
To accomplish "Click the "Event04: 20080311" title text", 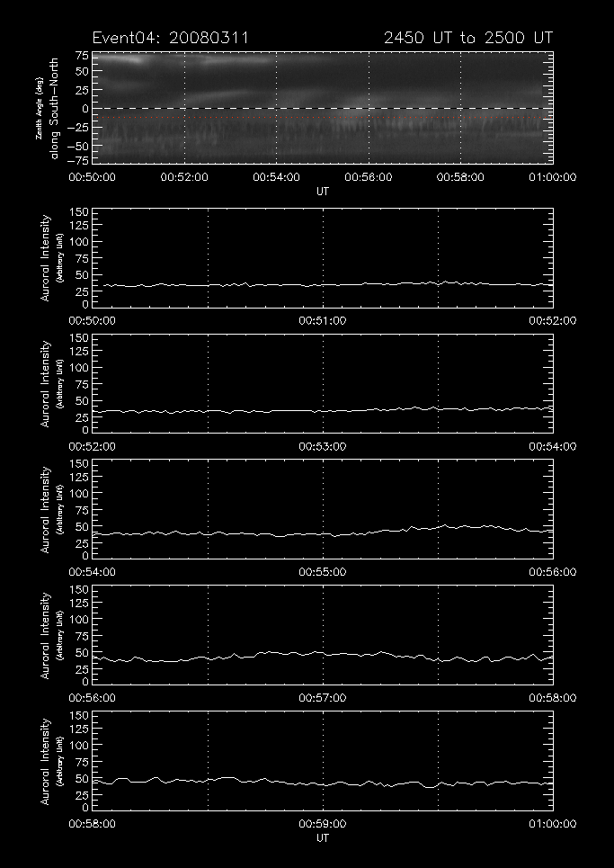I will tap(171, 38).
